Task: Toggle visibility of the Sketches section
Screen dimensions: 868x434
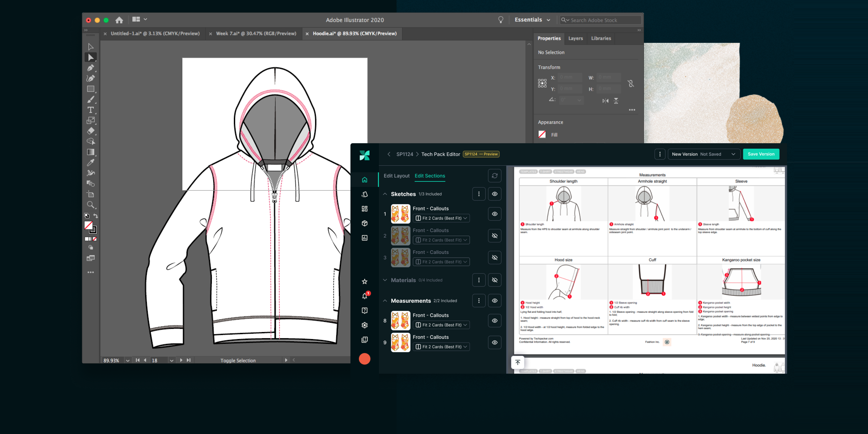Action: click(x=494, y=194)
